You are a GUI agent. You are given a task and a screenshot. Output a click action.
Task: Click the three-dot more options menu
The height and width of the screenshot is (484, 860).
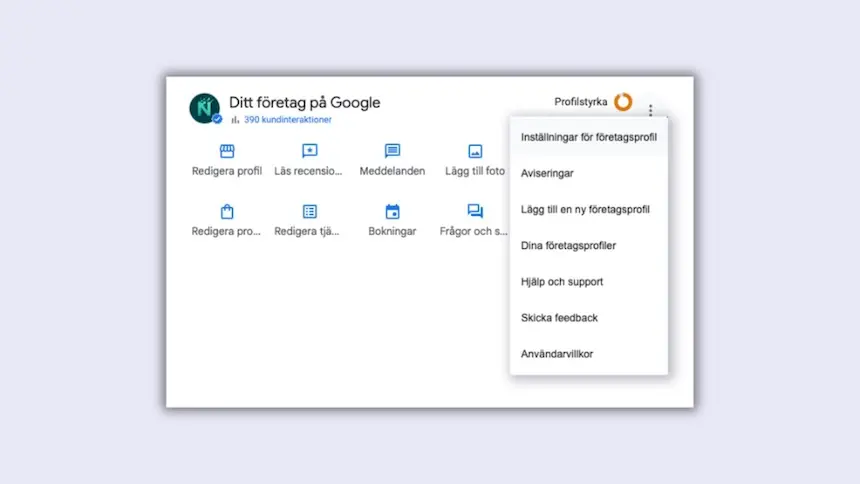tap(650, 110)
